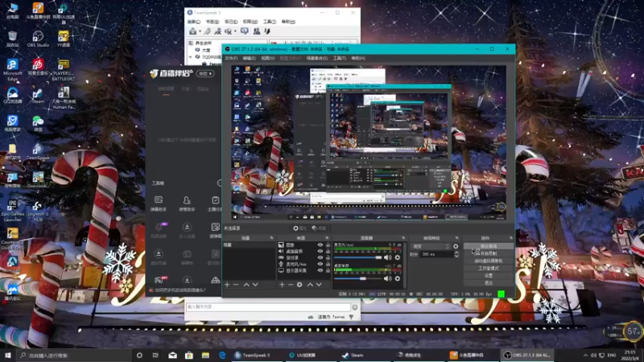Open OBS 文件(F) menu
Viewport: 644px width, 362px height.
point(231,58)
